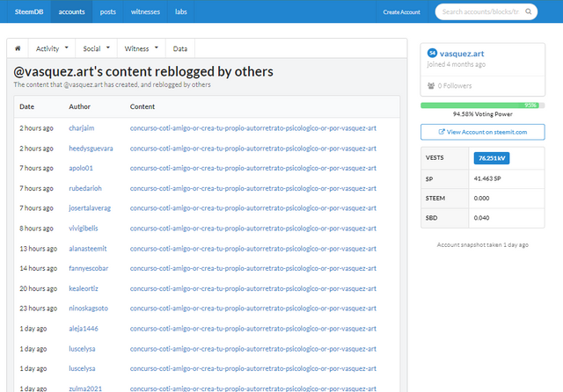Image resolution: width=563 pixels, height=392 pixels.
Task: Open the content link in josertalaverag's row
Action: pos(253,208)
